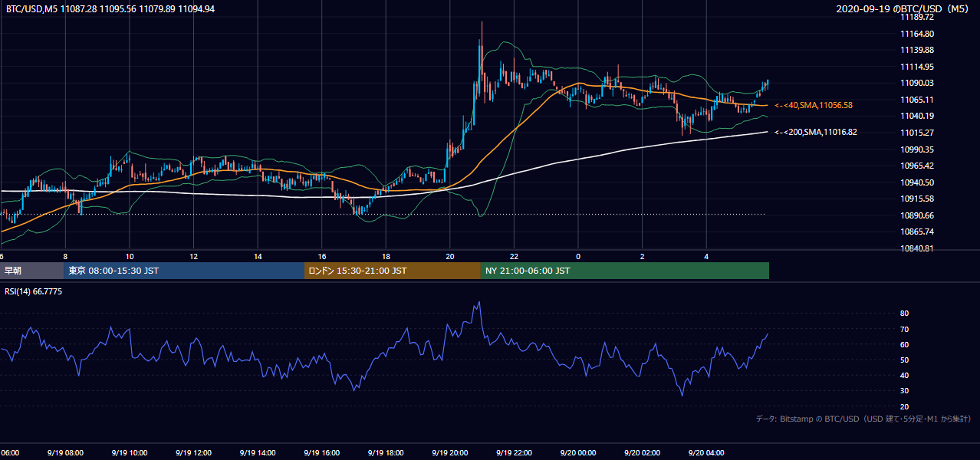Click price axis label 11015.27

click(x=917, y=133)
